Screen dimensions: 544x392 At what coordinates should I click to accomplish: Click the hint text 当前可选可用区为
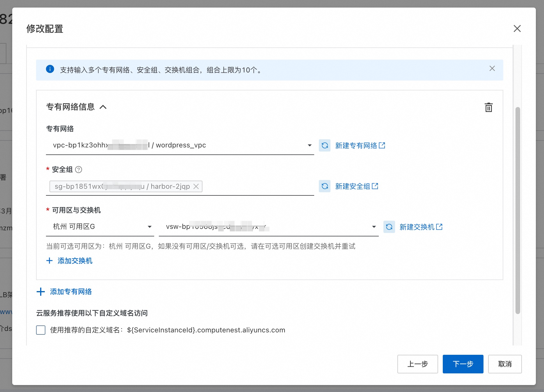(201, 246)
